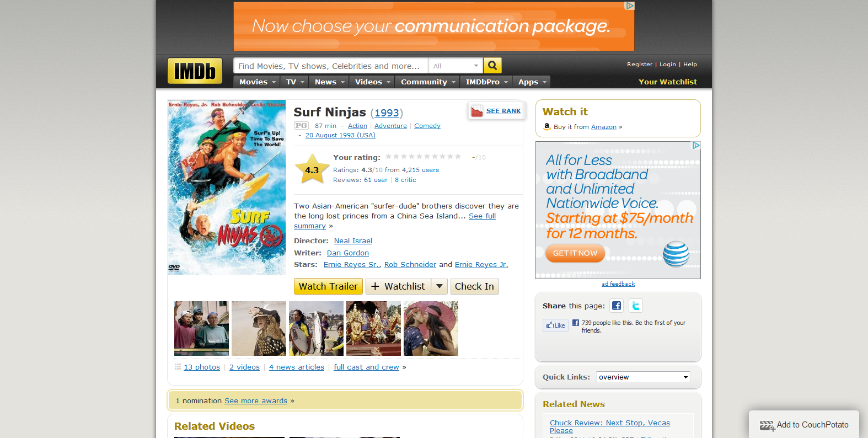Expand the News menu
Image resolution: width=868 pixels, height=438 pixels.
coord(330,82)
